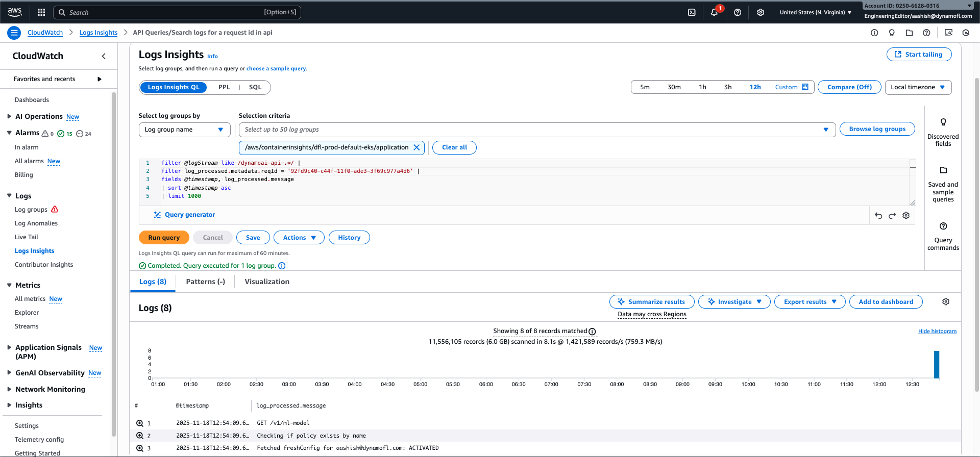Open the Investigate dropdown

coord(734,302)
